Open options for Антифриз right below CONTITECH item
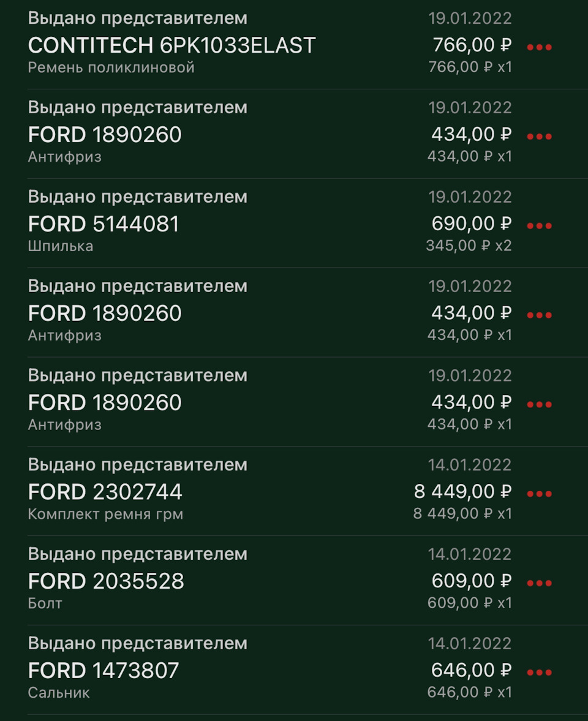This screenshot has width=588, height=721. (539, 136)
